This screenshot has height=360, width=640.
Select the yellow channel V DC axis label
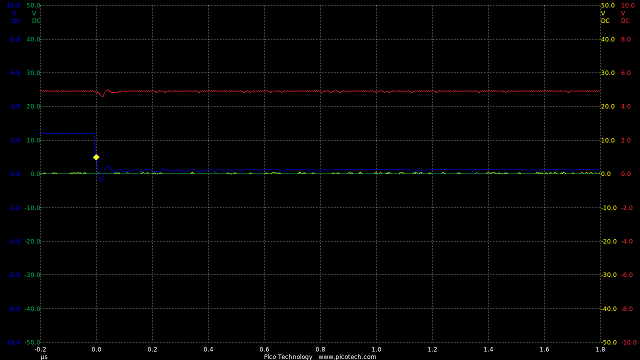604,17
